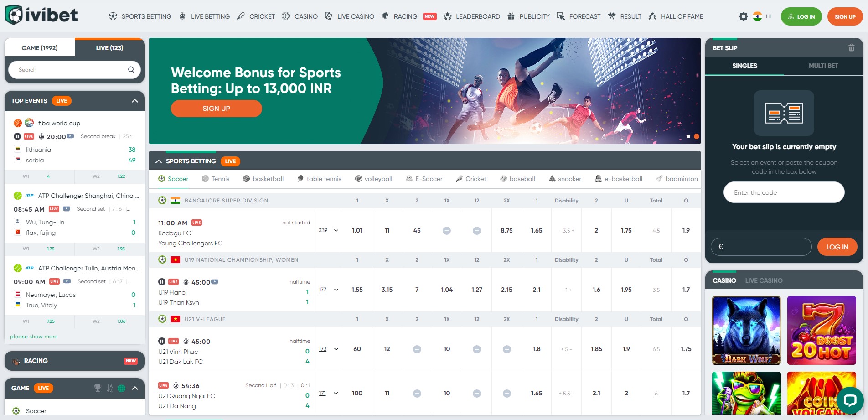Select the basketball sport tab
The height and width of the screenshot is (420, 868).
[263, 179]
